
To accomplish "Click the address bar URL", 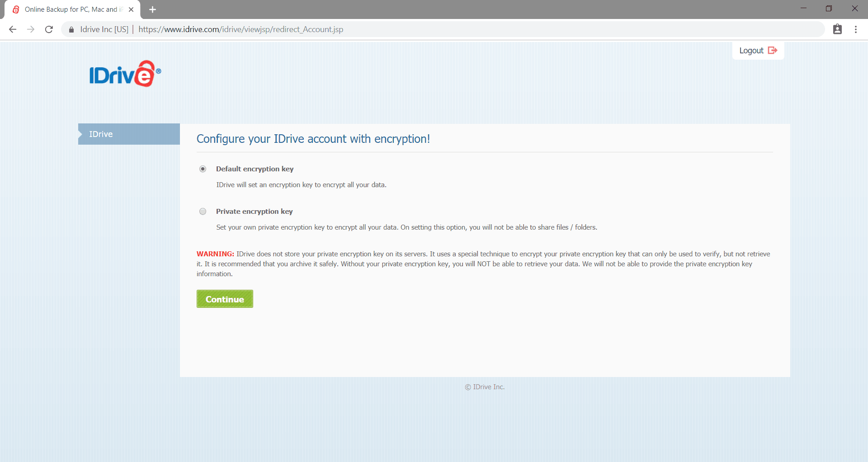I will [241, 29].
